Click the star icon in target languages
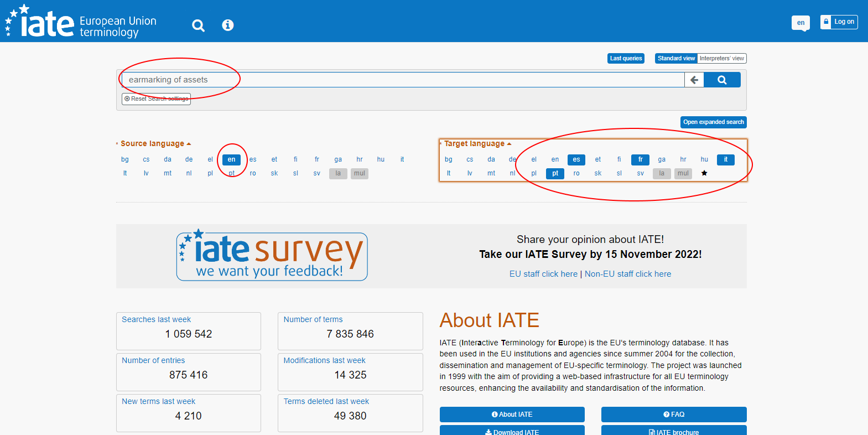 (x=704, y=173)
